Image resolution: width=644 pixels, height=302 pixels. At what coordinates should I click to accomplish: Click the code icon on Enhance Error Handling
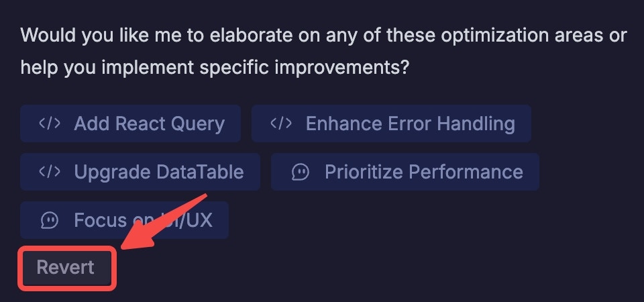pyautogui.click(x=281, y=123)
